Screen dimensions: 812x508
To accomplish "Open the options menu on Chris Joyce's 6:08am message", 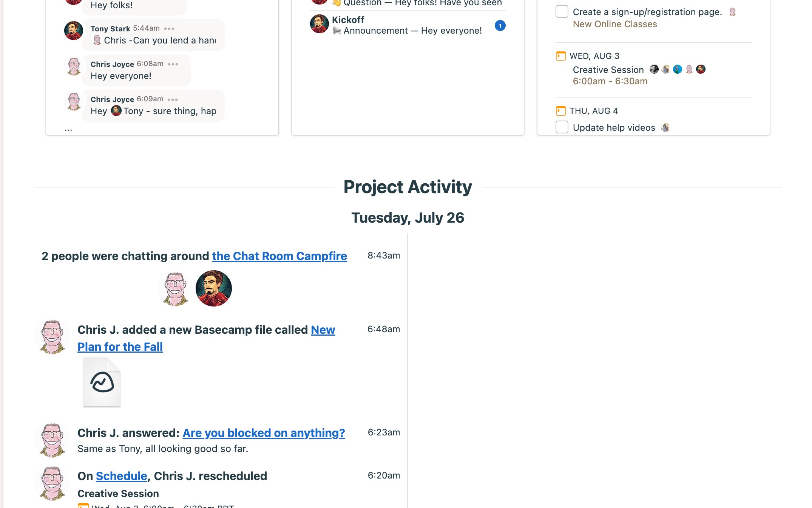I will (174, 64).
